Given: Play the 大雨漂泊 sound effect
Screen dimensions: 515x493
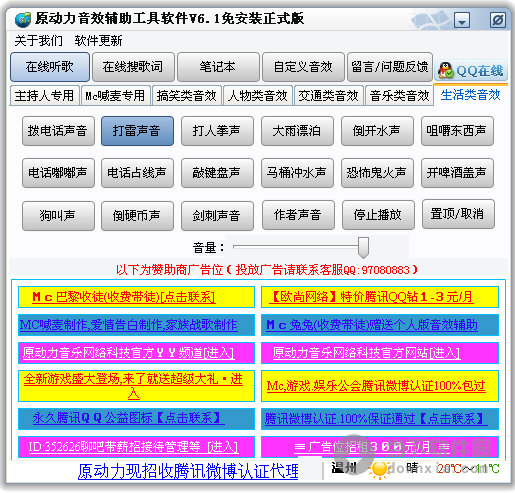Looking at the screenshot, I should (x=297, y=131).
